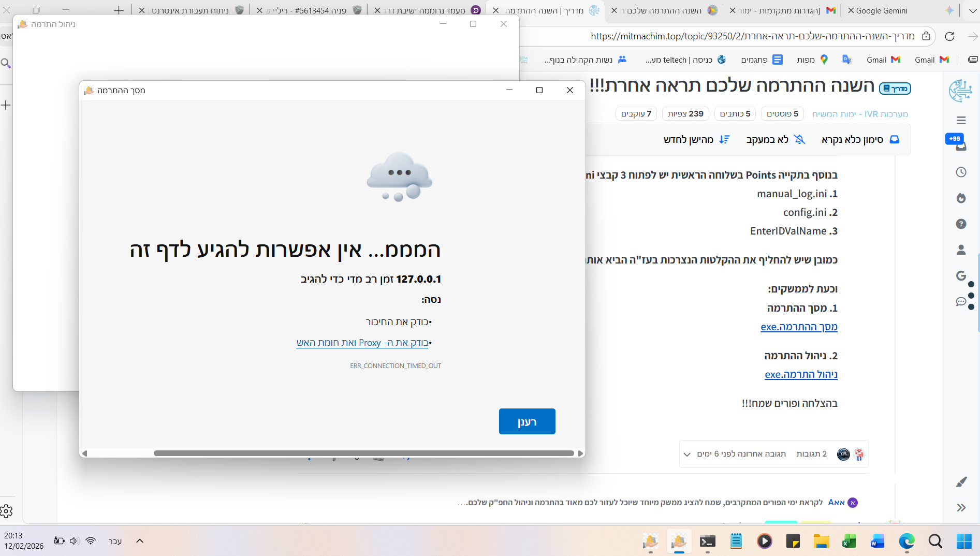
Task: Open the Proxy and firewall check link
Action: pos(362,343)
